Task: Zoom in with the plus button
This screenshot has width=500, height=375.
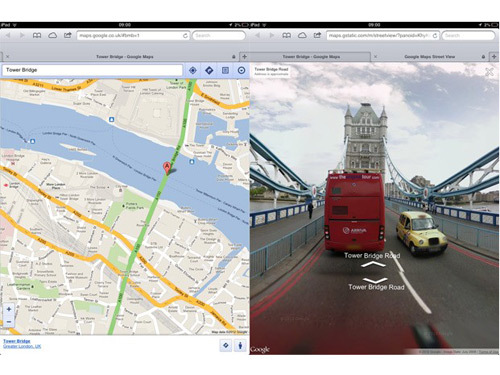Action: (x=9, y=309)
